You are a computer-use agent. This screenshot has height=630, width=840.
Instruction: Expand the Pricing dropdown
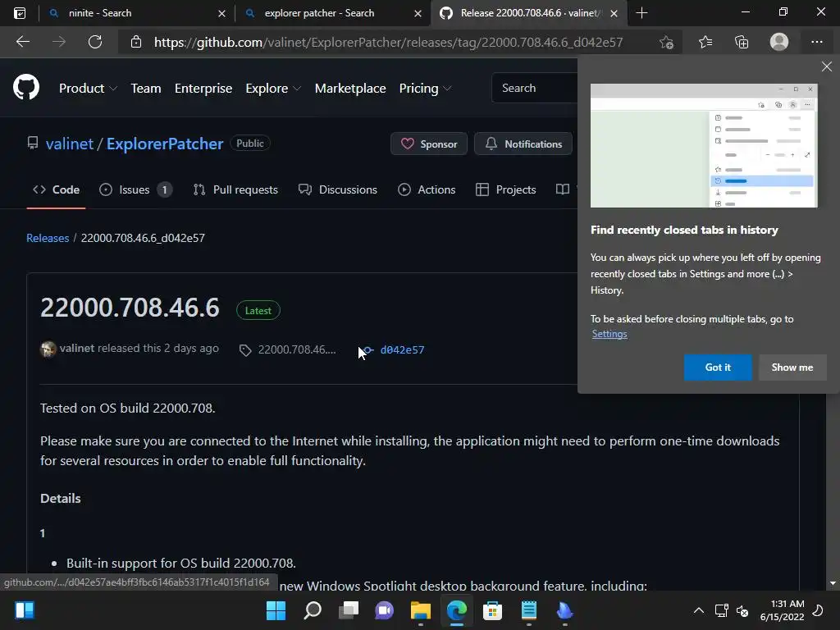[425, 89]
